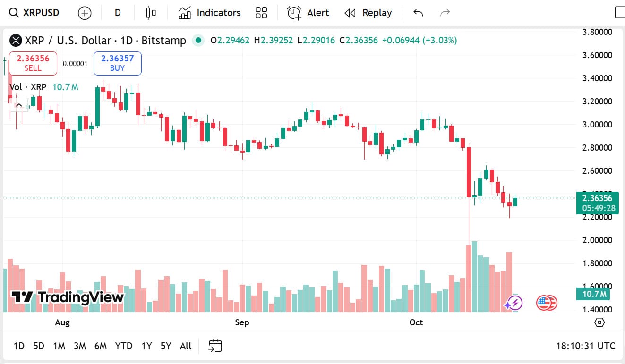625x364 pixels.
Task: Click the red SELL price button
Action: point(33,63)
